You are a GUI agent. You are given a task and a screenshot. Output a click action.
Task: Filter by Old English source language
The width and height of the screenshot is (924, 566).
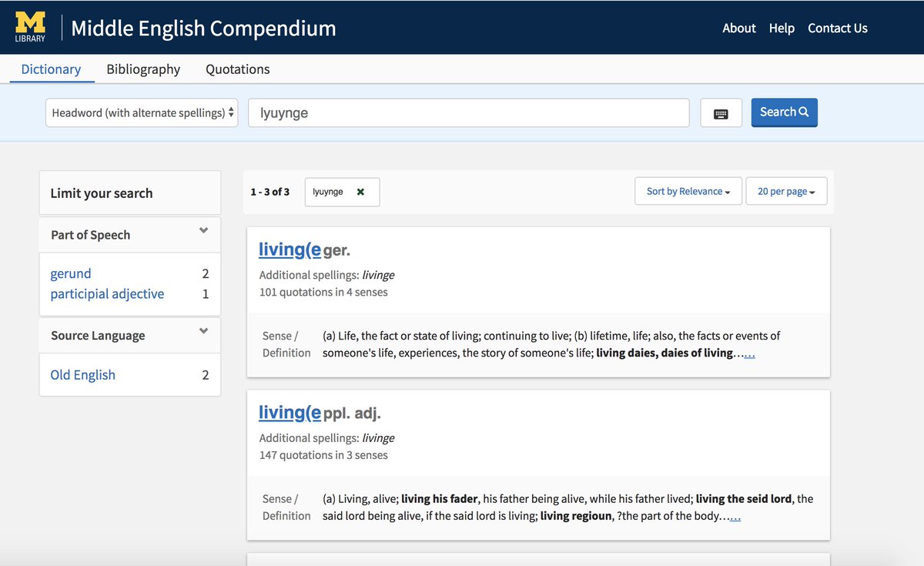82,375
